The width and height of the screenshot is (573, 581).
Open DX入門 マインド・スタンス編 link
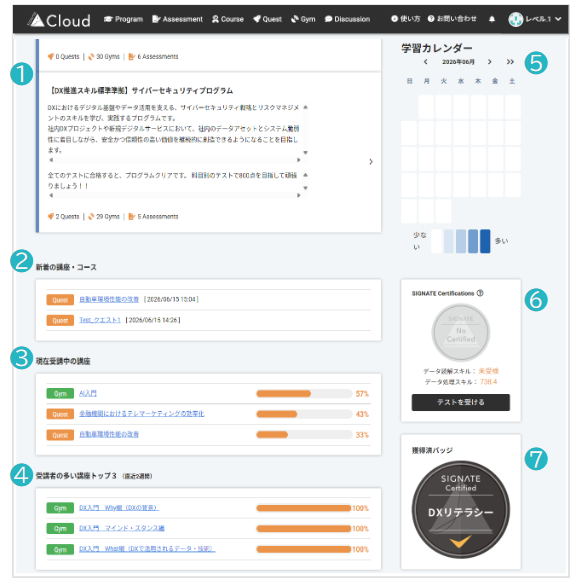(122, 528)
